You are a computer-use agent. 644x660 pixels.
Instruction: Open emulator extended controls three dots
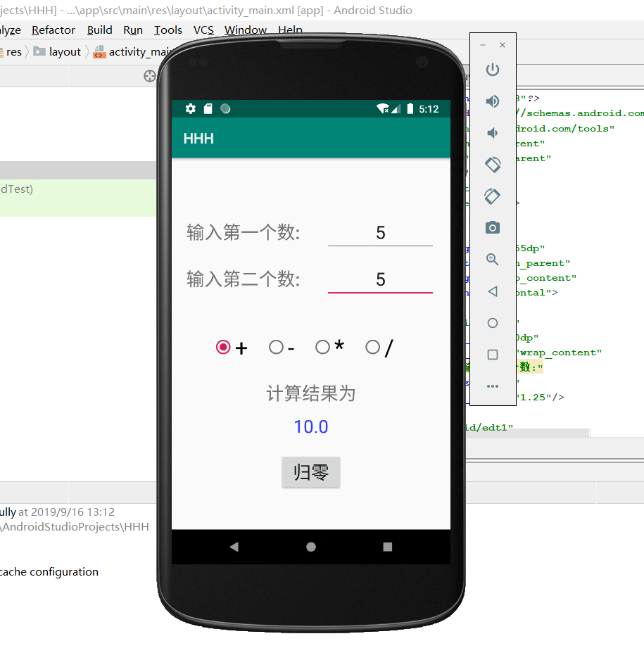493,386
